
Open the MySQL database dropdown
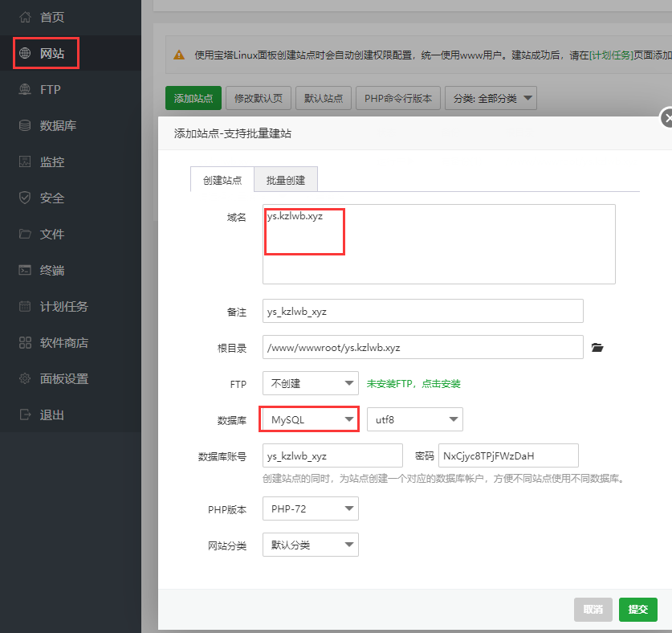(309, 419)
